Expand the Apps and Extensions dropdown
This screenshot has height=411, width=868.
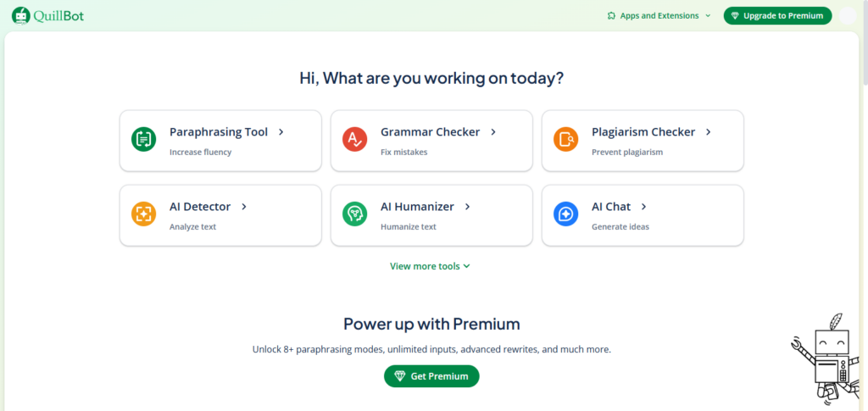coord(708,15)
